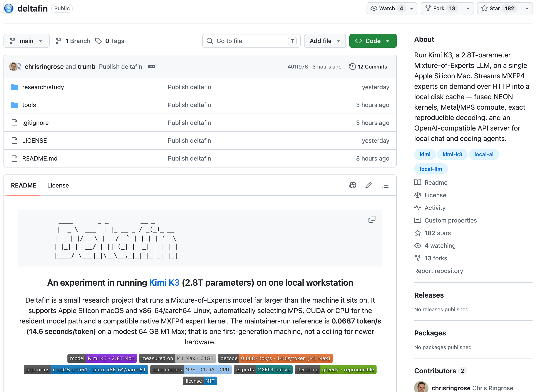The height and width of the screenshot is (392, 536).
Task: Open the Star lists dropdown arrow
Action: (527, 8)
